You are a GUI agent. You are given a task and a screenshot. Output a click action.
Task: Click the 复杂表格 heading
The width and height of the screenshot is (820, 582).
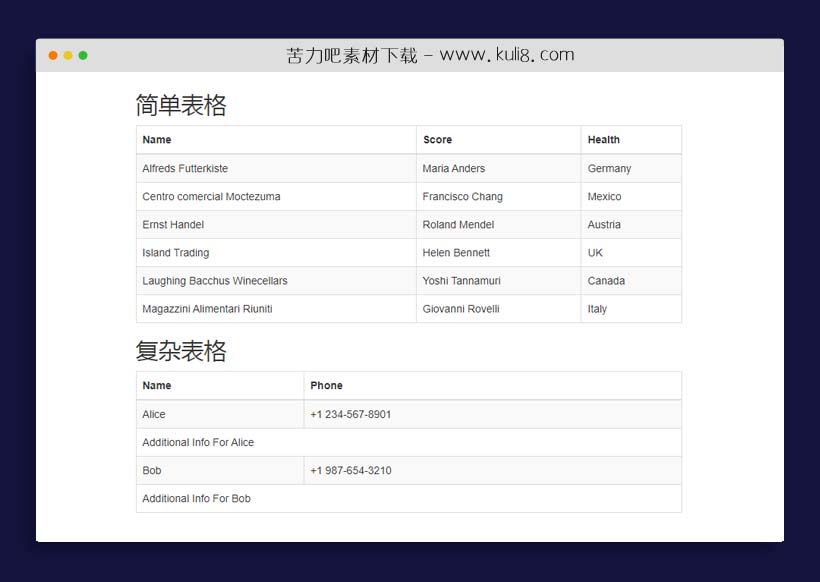tap(183, 351)
